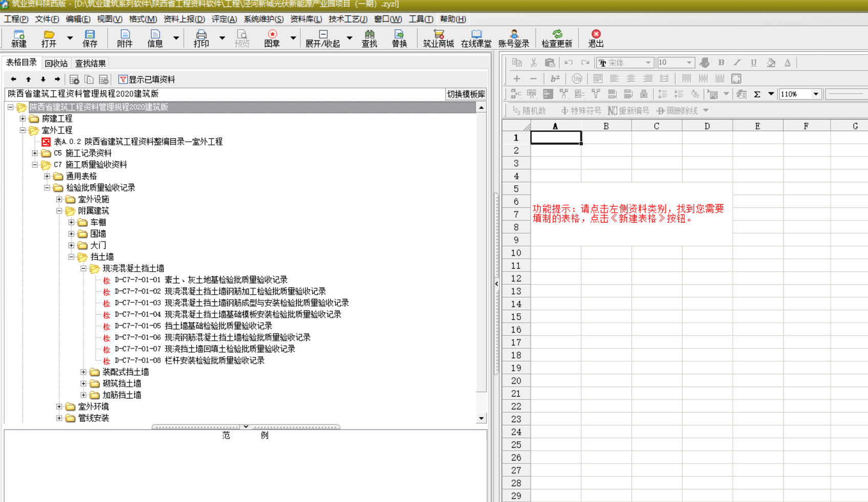
Task: Click the Underline formatting icon
Action: [753, 62]
